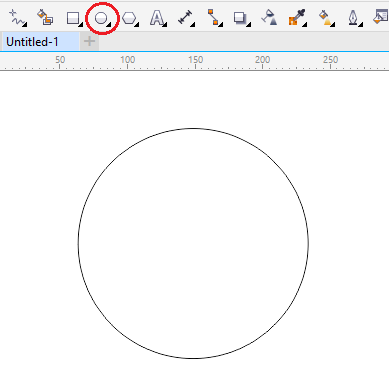Click the partially visible rightmost toolbar icon
Screen dimensions: 389x369
(x=381, y=17)
